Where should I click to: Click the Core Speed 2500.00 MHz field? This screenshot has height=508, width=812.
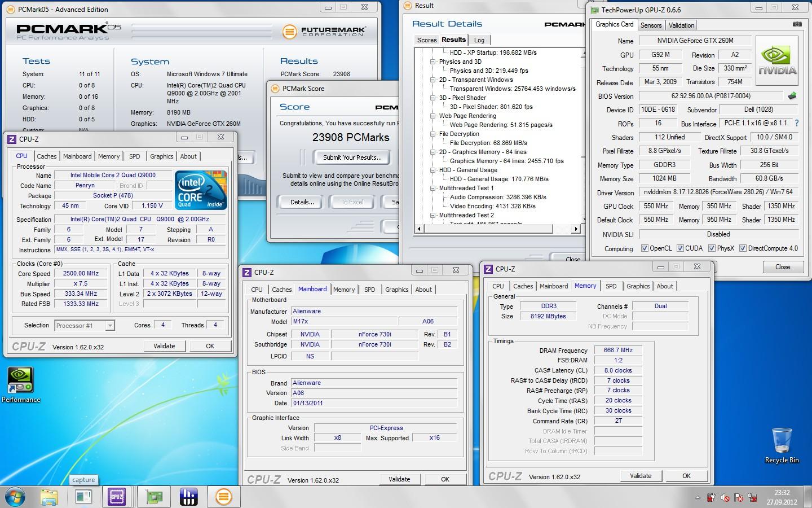81,274
